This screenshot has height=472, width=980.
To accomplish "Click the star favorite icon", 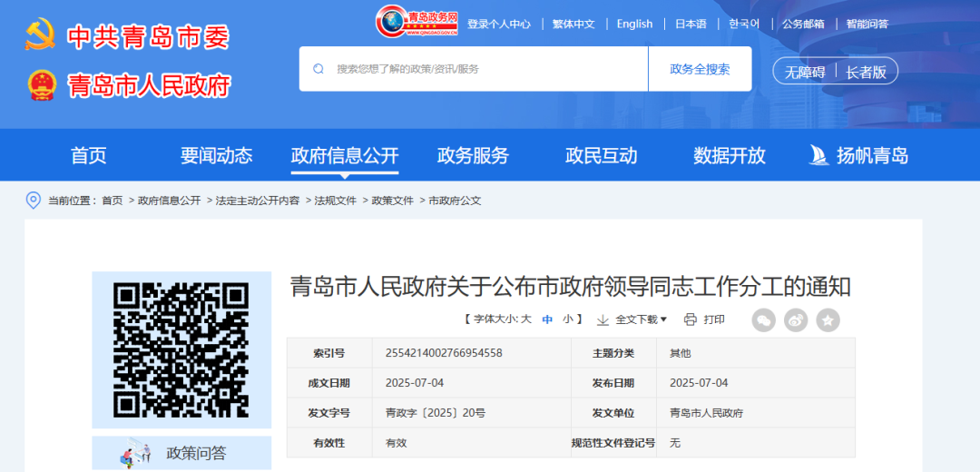I will 828,320.
